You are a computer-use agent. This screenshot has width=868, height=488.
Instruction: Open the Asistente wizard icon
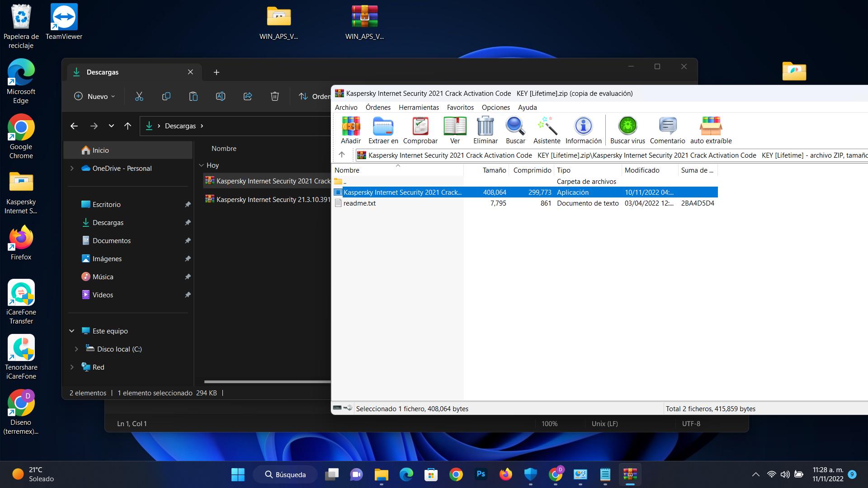[547, 130]
